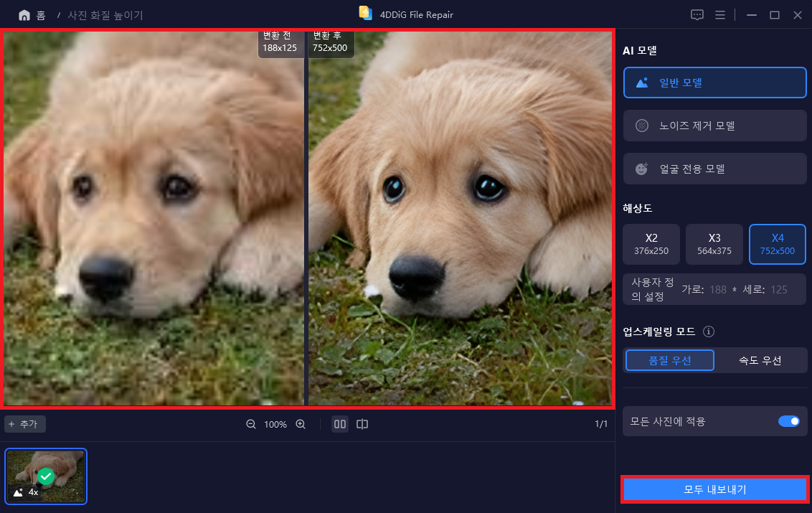Click the 추가 add photo button
Viewport: 812px width, 513px height.
click(25, 425)
